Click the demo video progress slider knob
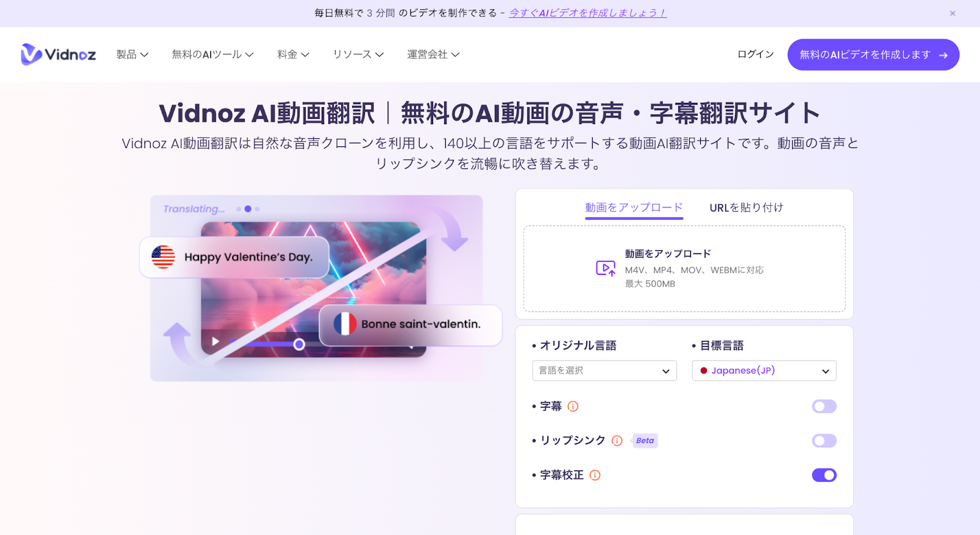 pos(299,345)
